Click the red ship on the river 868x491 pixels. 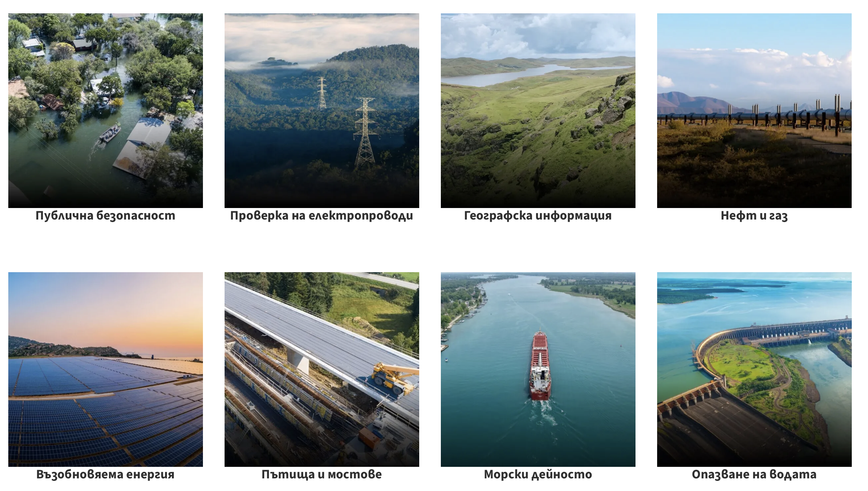(540, 365)
